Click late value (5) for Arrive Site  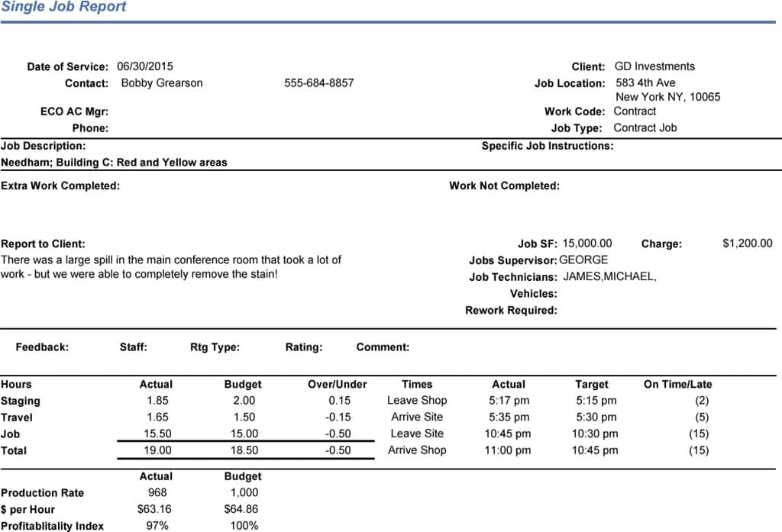(702, 417)
